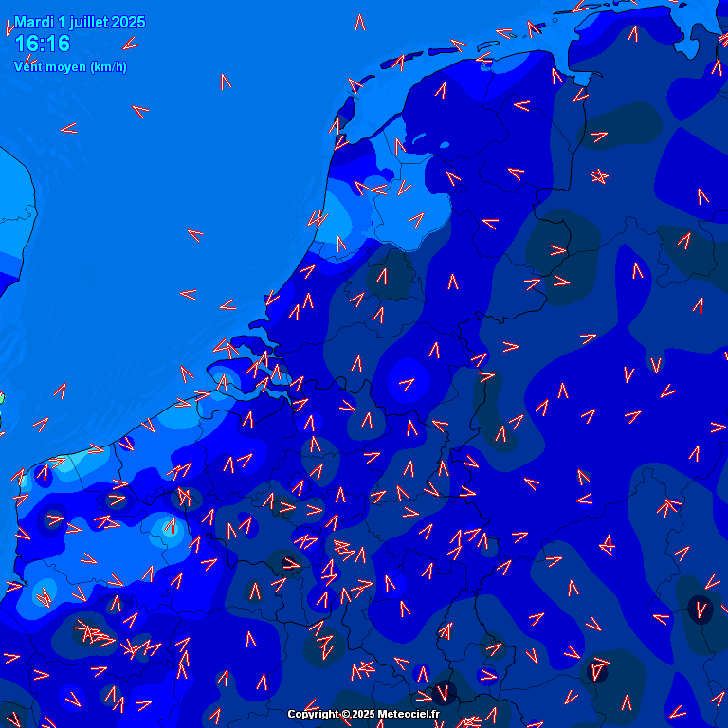728x728 pixels.
Task: Click the 'Copyright © 2025 Meteociel.fr' text
Action: 364,714
